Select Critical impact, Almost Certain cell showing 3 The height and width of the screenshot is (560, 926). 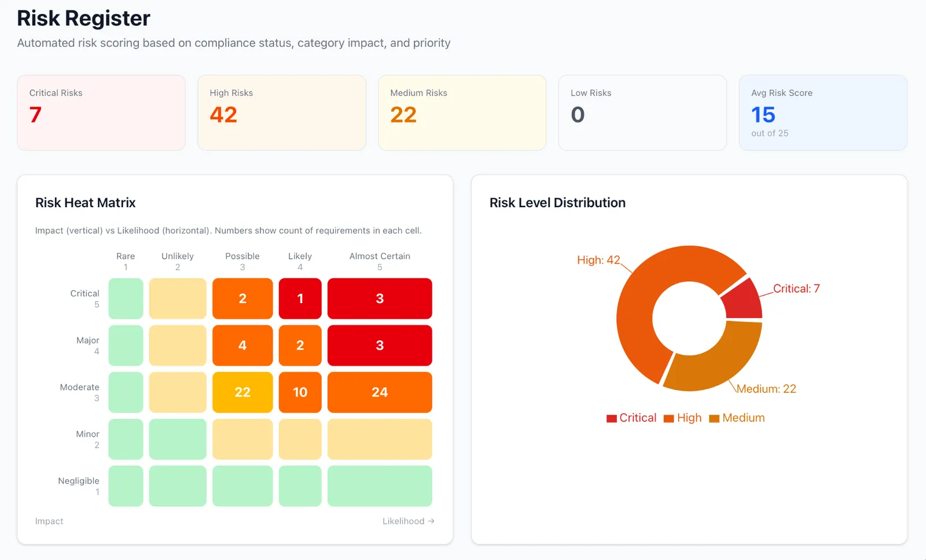tap(380, 299)
